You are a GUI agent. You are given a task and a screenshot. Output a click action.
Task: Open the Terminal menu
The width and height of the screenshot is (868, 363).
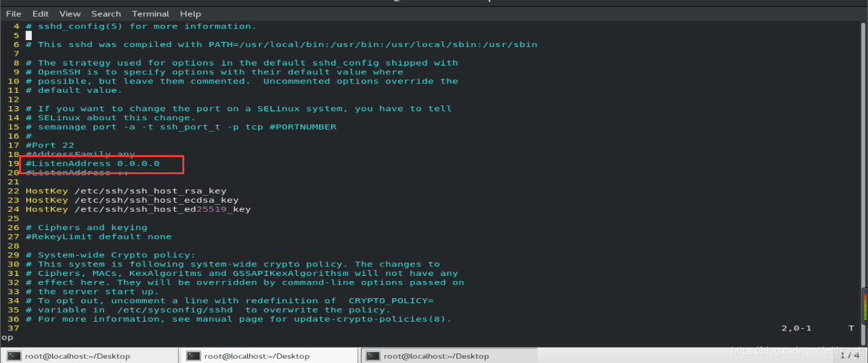[151, 13]
